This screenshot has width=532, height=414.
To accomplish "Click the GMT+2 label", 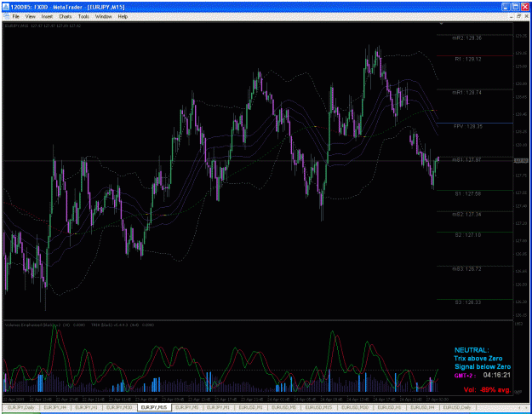I will pyautogui.click(x=465, y=376).
